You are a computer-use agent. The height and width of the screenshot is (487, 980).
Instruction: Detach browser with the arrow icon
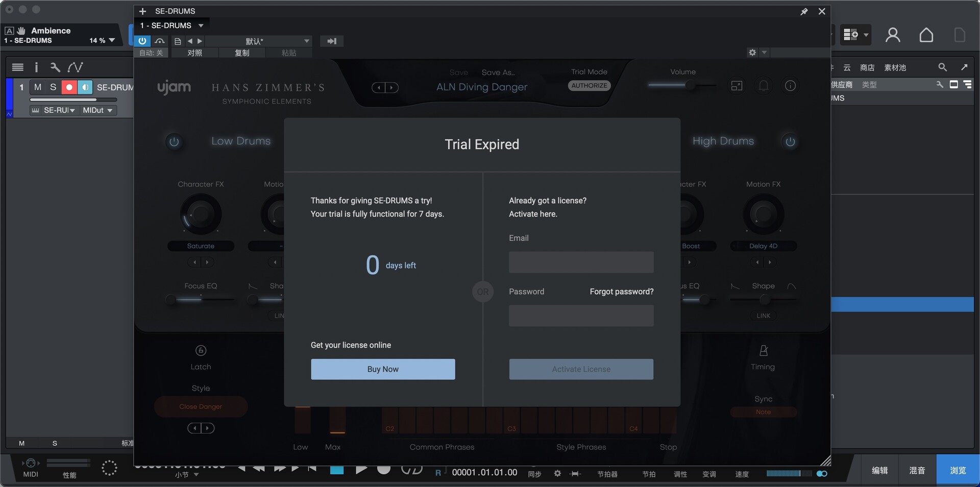964,67
